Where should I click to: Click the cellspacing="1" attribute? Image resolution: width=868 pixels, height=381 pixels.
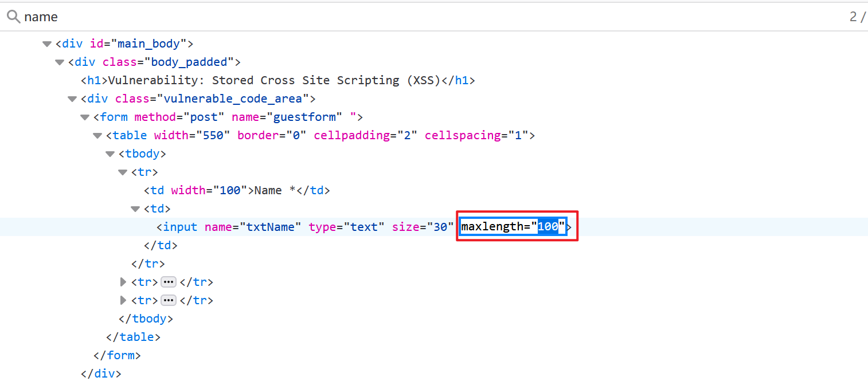pos(477,135)
